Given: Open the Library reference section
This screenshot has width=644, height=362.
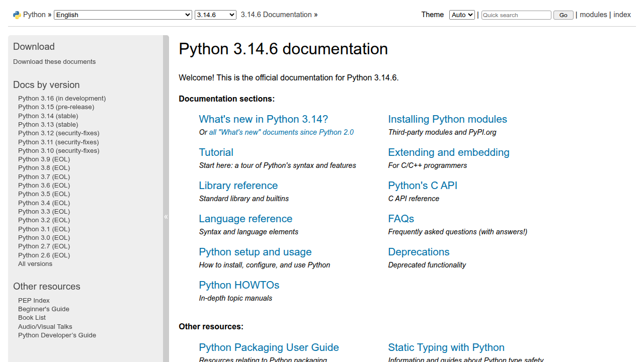Looking at the screenshot, I should tap(238, 186).
